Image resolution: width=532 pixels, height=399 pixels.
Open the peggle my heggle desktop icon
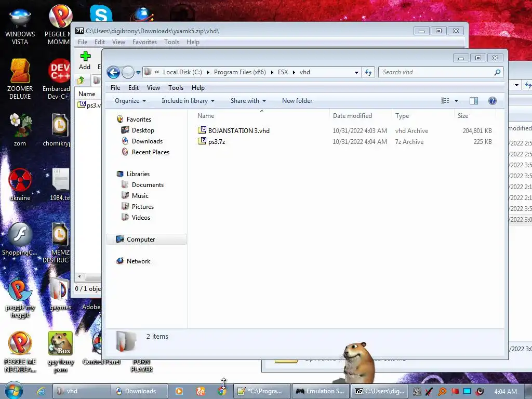(20, 298)
